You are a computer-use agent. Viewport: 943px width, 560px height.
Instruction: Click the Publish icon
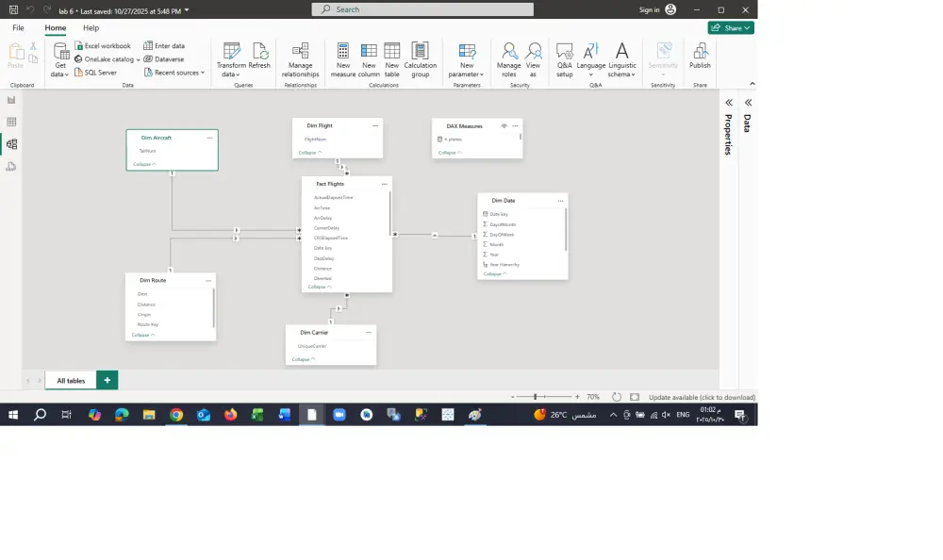click(700, 58)
